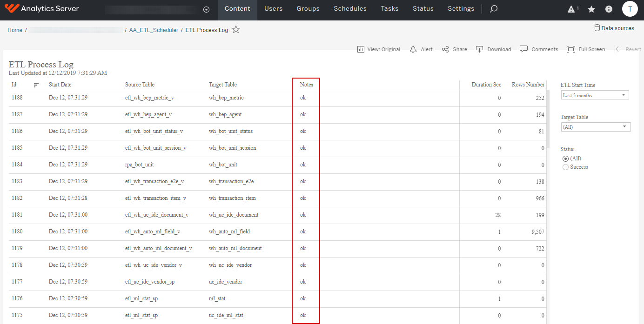Click the Id column header

point(14,85)
